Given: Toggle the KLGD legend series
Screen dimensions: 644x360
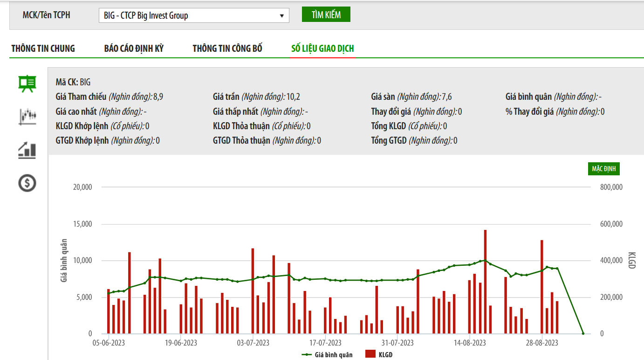Looking at the screenshot, I should point(379,355).
